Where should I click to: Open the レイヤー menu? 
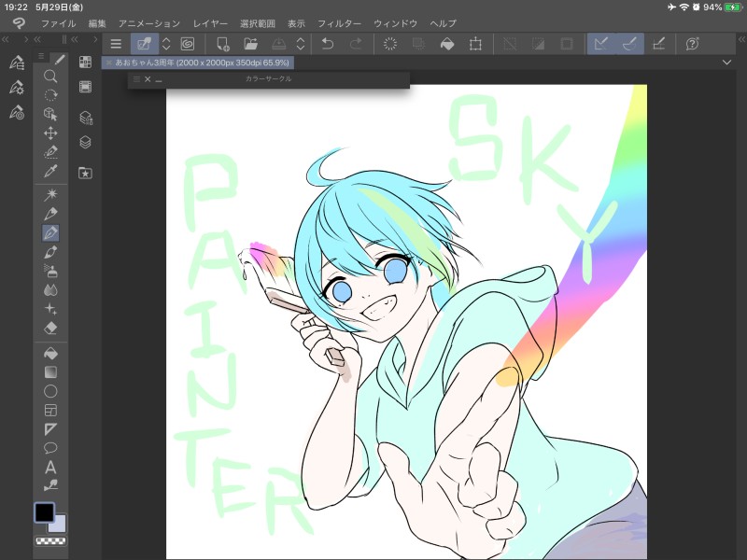(x=210, y=23)
